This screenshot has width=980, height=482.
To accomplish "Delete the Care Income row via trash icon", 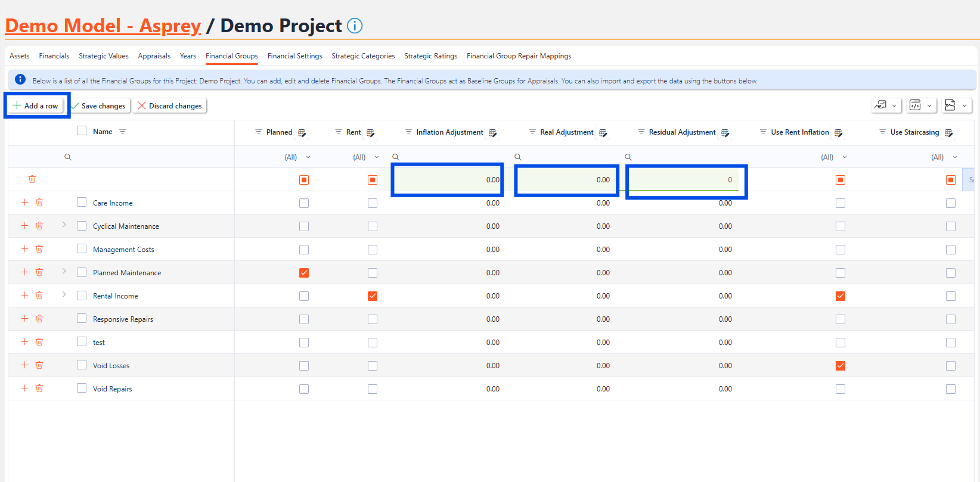I will pos(39,203).
